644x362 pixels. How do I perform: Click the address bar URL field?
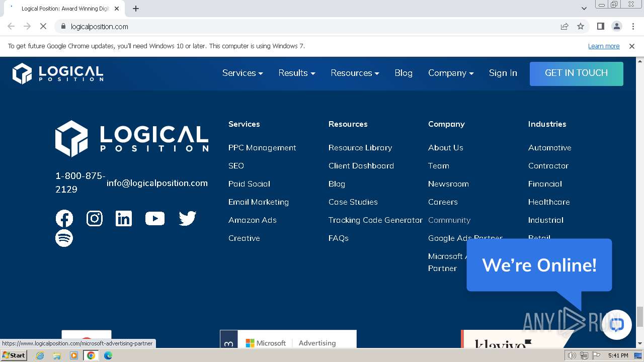pos(312,27)
